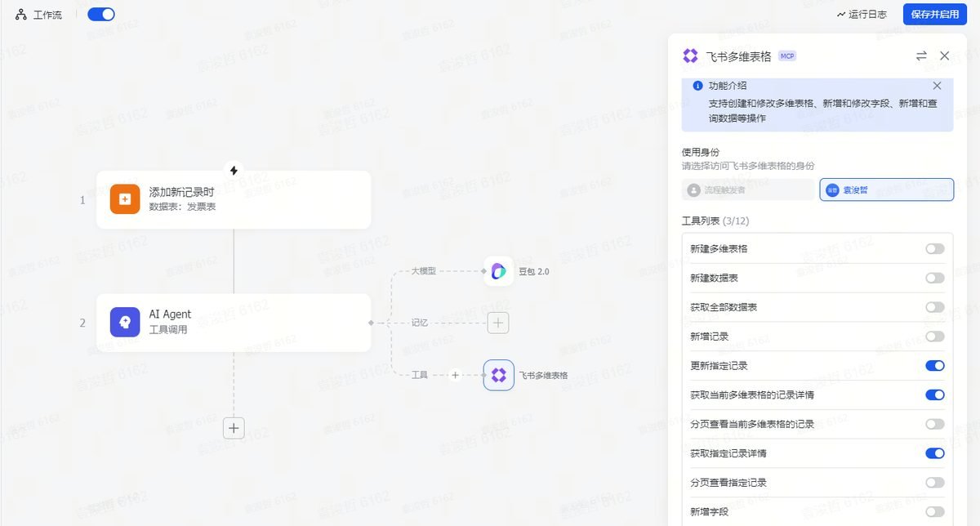Click the 豆包 2.0 label
Screen dimensions: 980x526
(x=534, y=271)
